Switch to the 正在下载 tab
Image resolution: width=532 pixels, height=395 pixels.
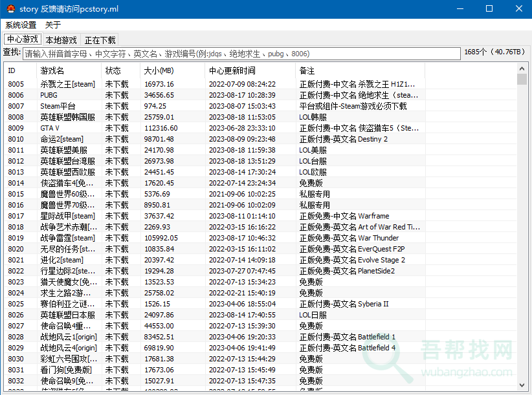pyautogui.click(x=100, y=40)
